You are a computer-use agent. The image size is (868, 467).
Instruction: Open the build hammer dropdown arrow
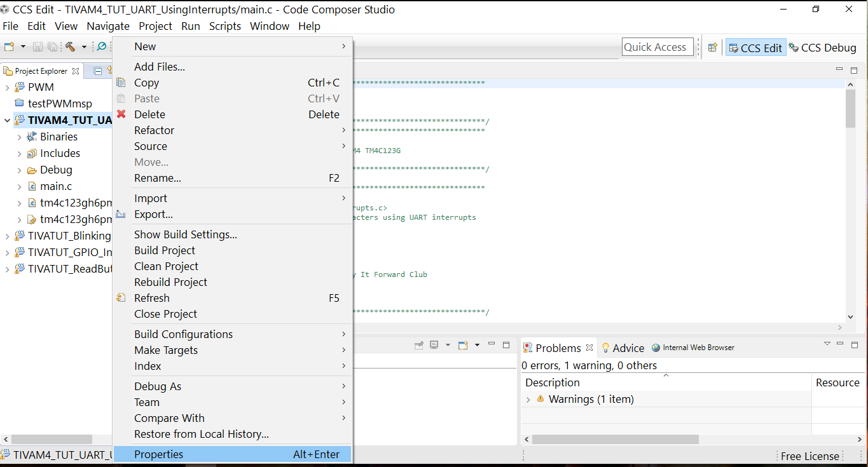[x=83, y=47]
